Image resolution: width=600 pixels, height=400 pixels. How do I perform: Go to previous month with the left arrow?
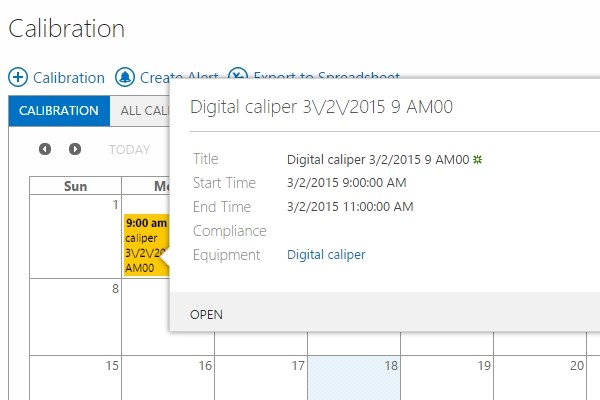(x=45, y=149)
